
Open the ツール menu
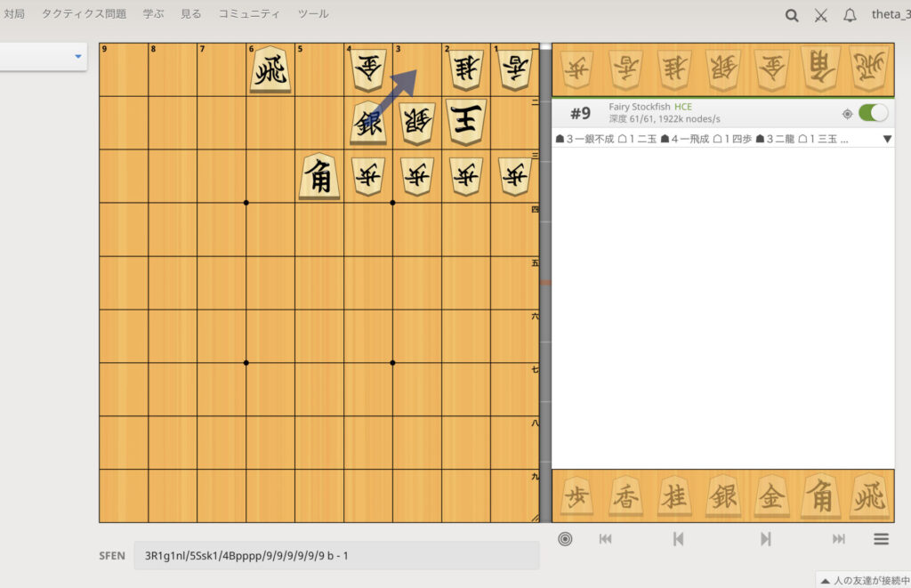tap(311, 13)
